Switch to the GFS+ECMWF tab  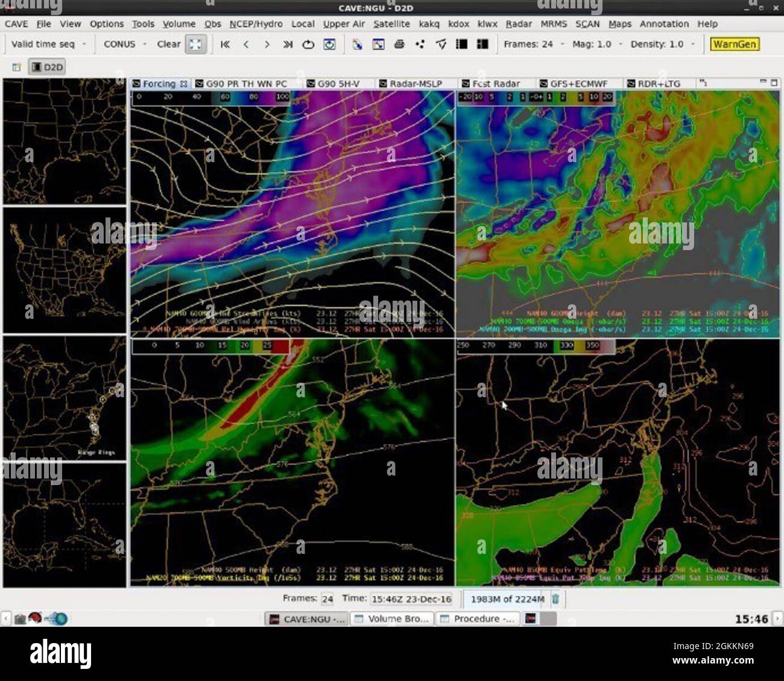(573, 84)
